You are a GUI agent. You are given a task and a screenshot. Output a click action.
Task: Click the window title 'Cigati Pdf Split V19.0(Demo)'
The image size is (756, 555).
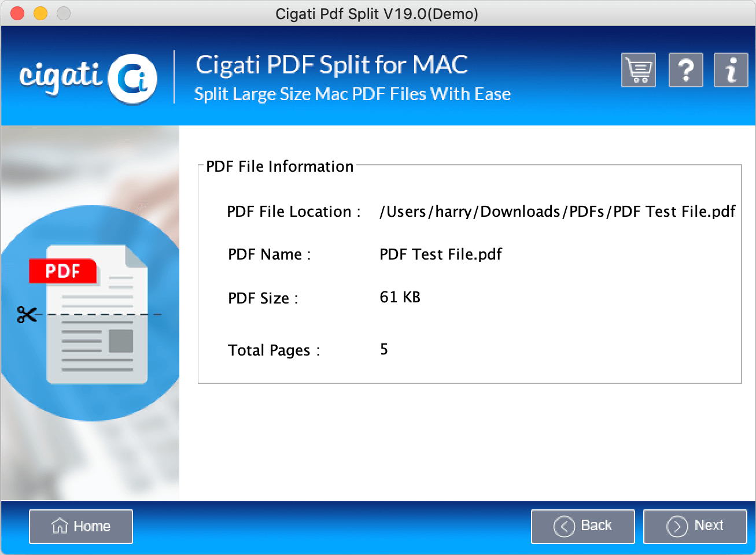tap(377, 13)
